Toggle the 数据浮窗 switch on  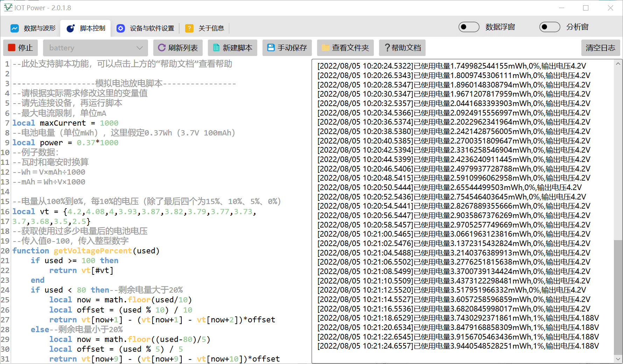(x=469, y=27)
